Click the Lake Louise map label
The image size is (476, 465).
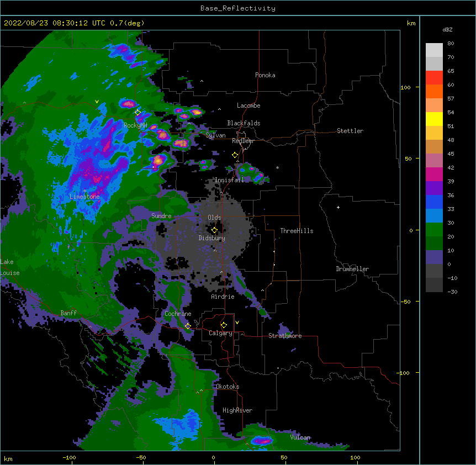click(x=9, y=267)
